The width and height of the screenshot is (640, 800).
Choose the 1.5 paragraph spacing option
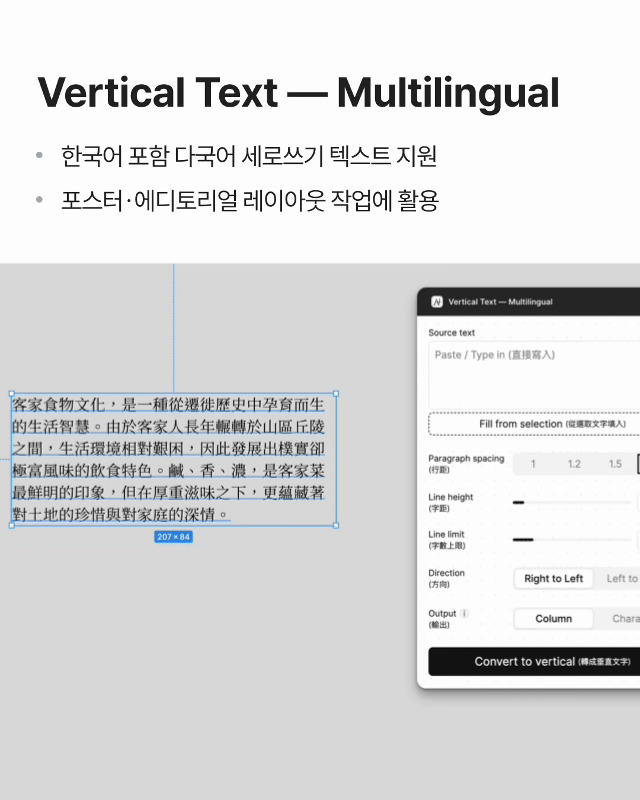(615, 464)
